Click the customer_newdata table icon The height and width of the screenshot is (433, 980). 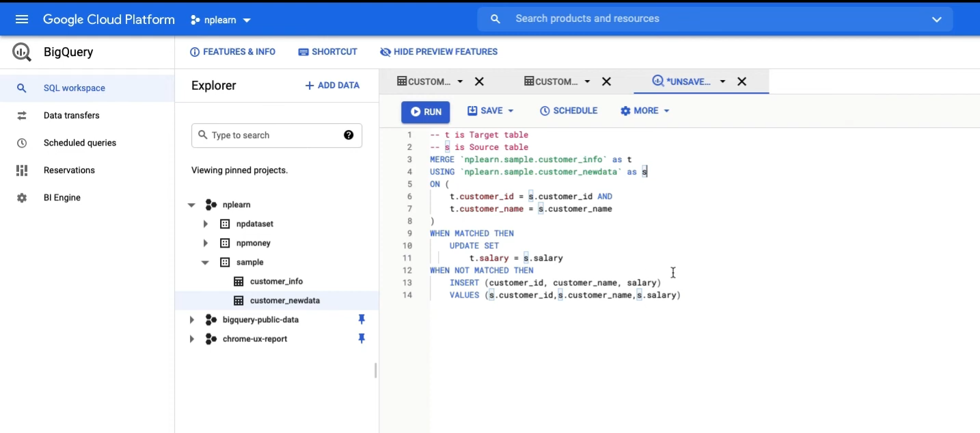[x=239, y=300]
